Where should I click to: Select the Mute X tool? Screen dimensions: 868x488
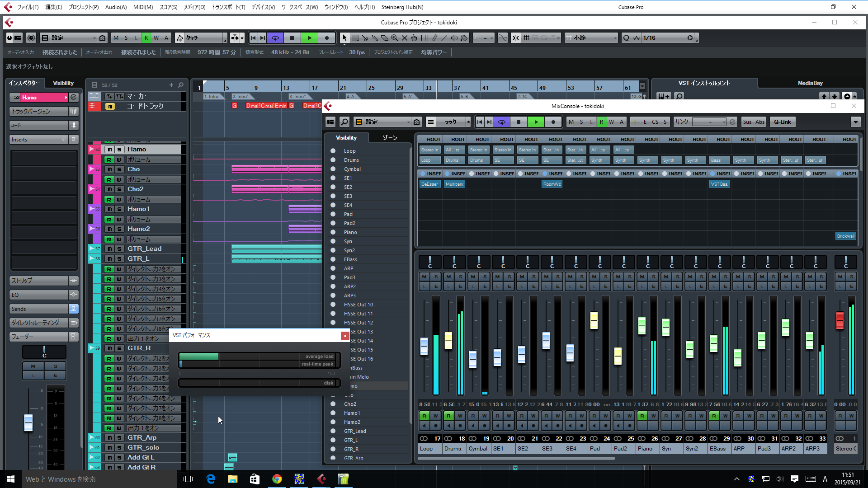(405, 38)
